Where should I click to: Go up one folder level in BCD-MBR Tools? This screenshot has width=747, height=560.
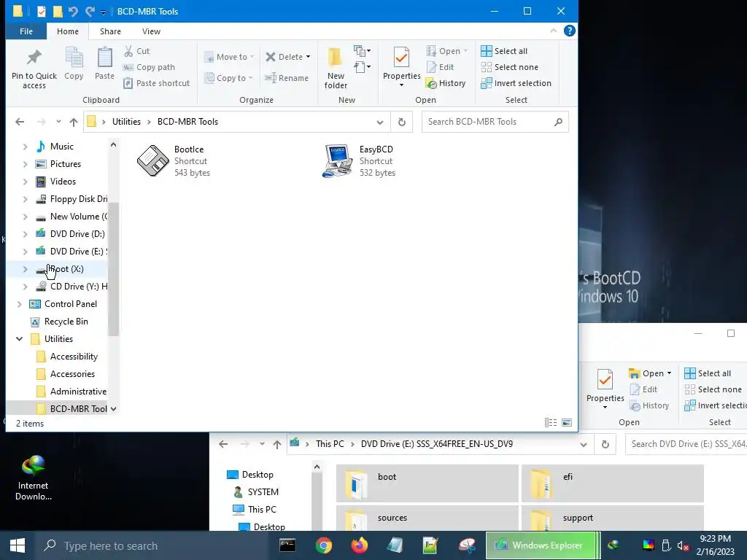tap(74, 122)
